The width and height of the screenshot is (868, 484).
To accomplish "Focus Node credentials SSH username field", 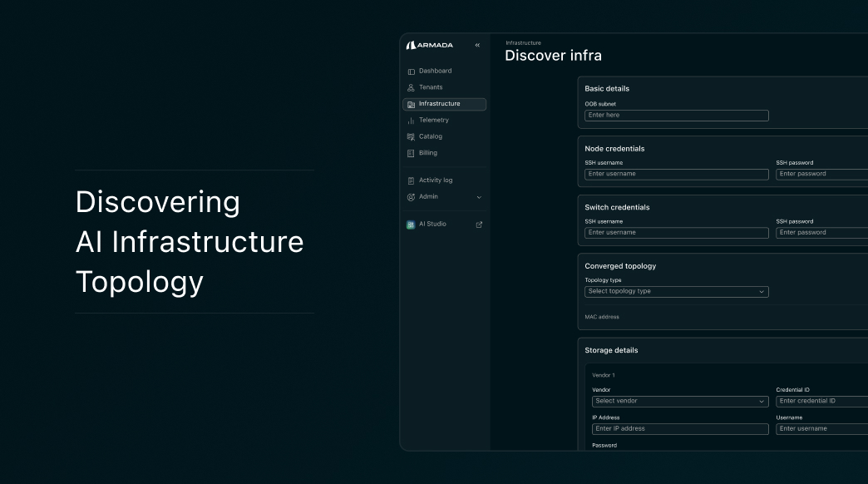I will pyautogui.click(x=677, y=174).
